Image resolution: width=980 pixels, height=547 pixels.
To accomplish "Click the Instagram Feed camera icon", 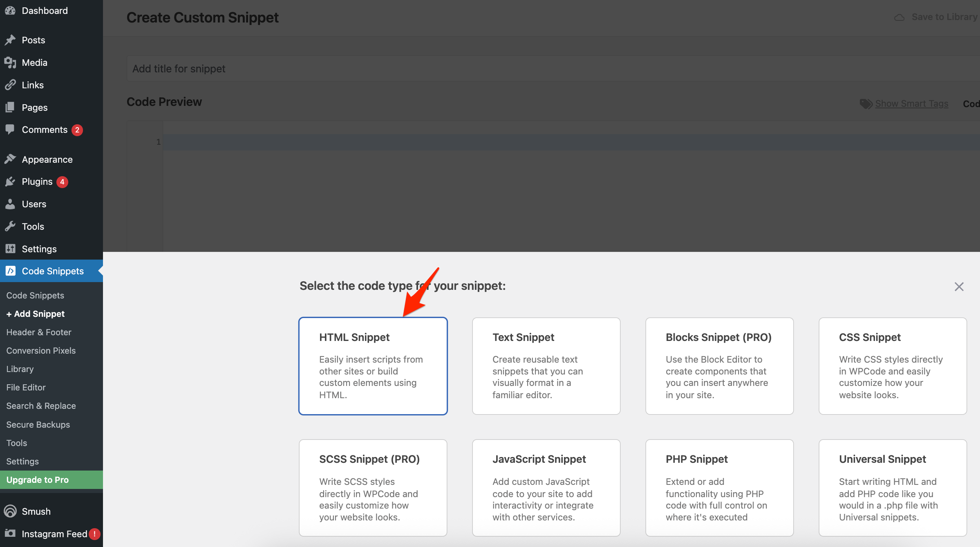I will pyautogui.click(x=10, y=534).
